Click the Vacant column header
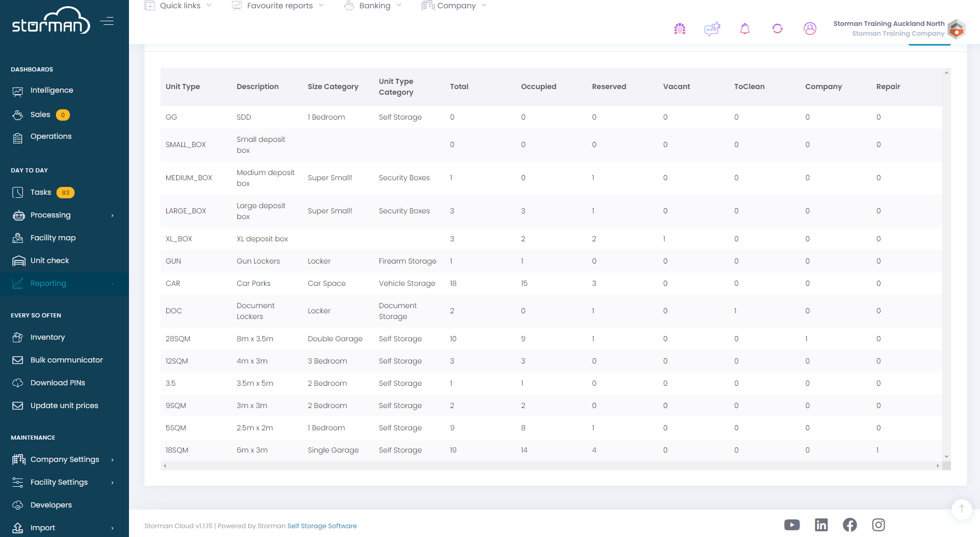 (x=676, y=87)
